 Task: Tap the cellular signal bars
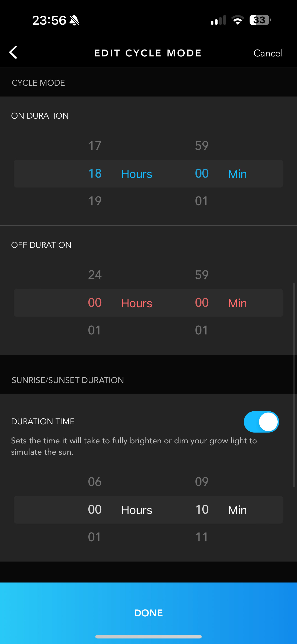coord(218,20)
